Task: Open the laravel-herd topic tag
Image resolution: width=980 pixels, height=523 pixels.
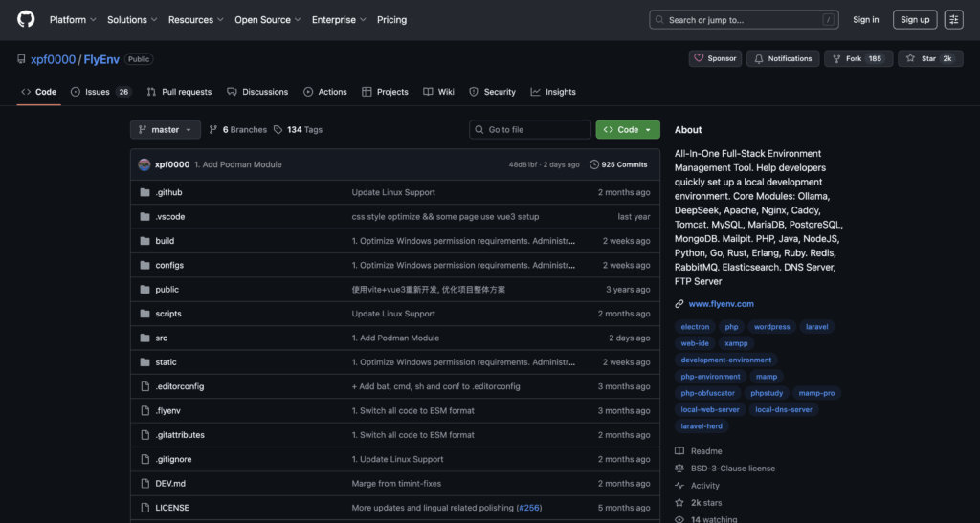Action: point(702,426)
